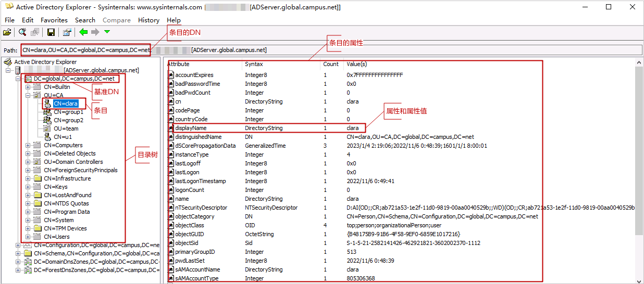Click the CN=u1 user icon in tree
The height and width of the screenshot is (284, 644).
[x=47, y=137]
